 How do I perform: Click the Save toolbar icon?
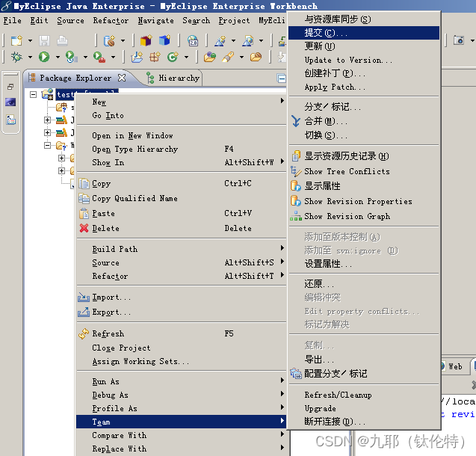pyautogui.click(x=44, y=40)
